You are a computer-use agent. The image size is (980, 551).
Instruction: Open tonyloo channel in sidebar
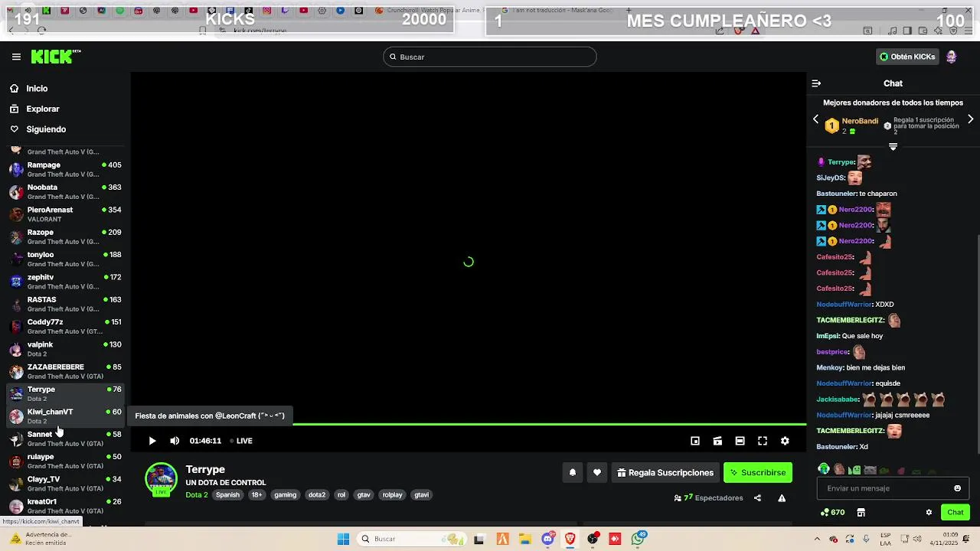pos(65,259)
